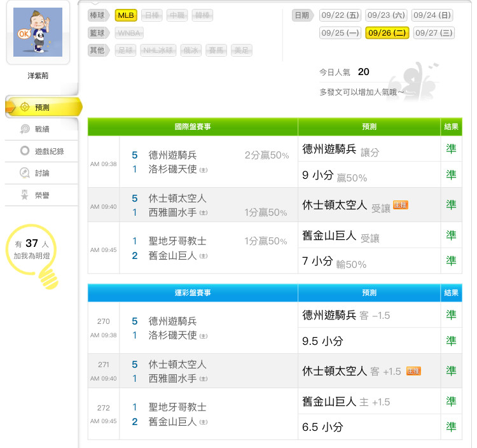Viewport: 477px width, 448px height.
Task: Click the magnifier icon beside 討論
Action: point(25,173)
